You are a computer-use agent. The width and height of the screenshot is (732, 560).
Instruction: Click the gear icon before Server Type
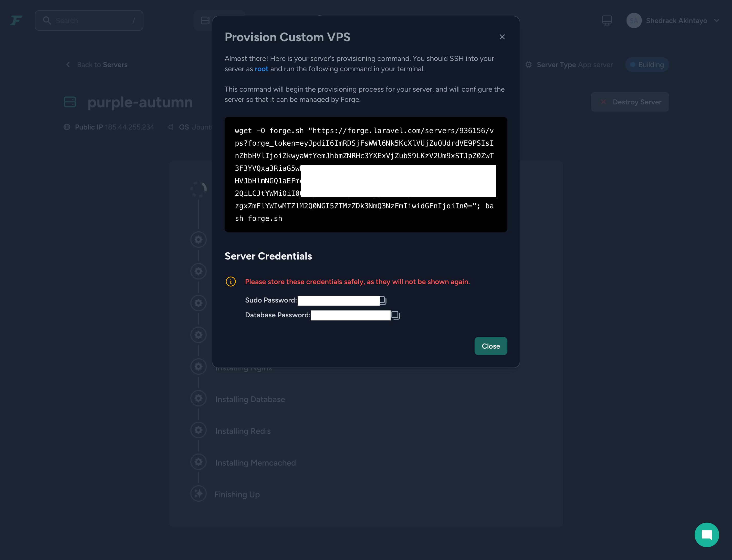click(529, 65)
